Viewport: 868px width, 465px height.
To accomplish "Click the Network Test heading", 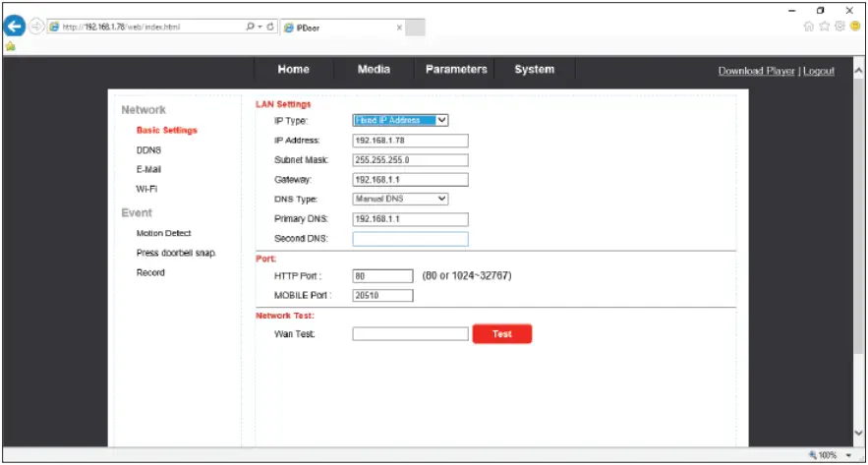I will click(x=284, y=316).
